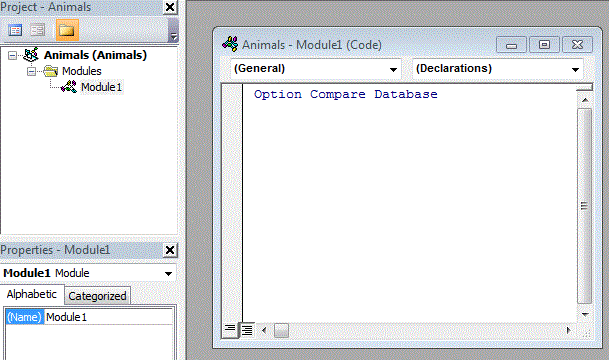Screen dimensions: 609x360
Task: Click the Animals - Module1 (Code) title bar
Action: [x=312, y=45]
